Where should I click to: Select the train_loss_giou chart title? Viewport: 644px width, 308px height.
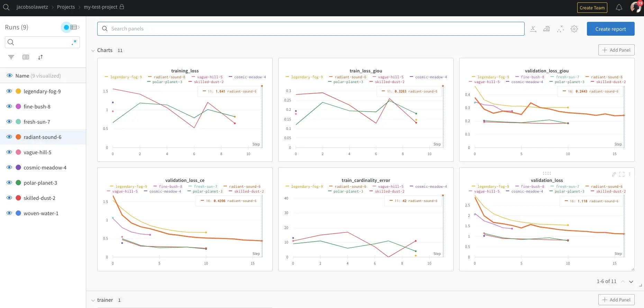[x=366, y=71]
